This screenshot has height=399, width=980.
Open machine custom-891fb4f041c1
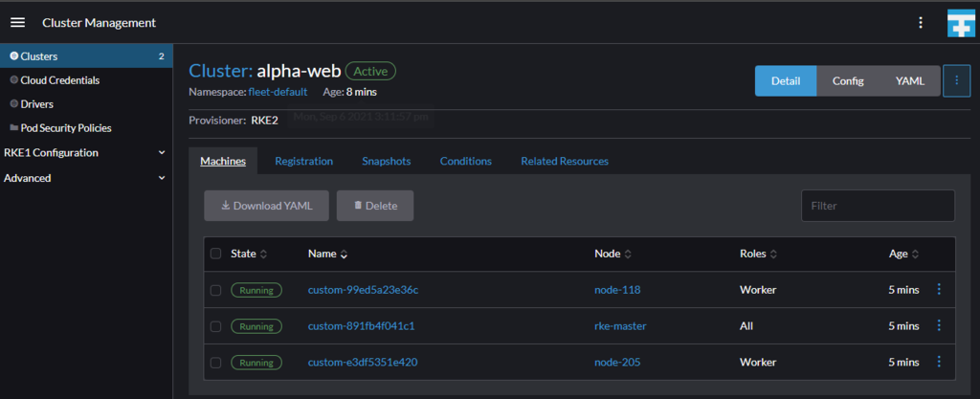tap(361, 326)
